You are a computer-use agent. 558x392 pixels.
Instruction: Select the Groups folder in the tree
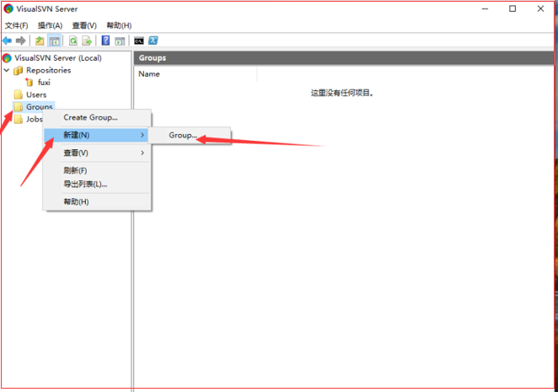(39, 106)
